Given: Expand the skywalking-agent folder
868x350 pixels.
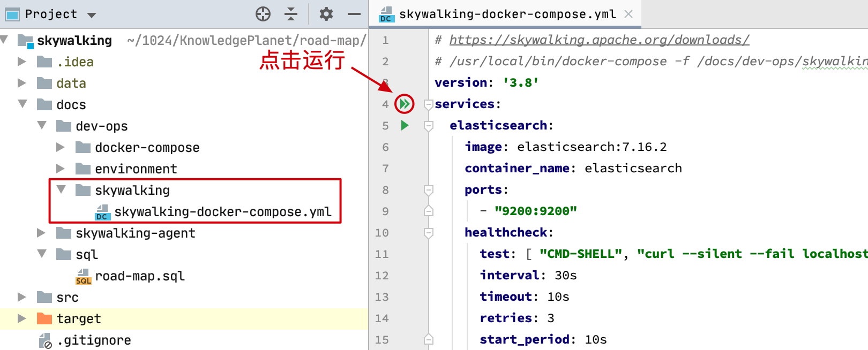Looking at the screenshot, I should point(41,233).
